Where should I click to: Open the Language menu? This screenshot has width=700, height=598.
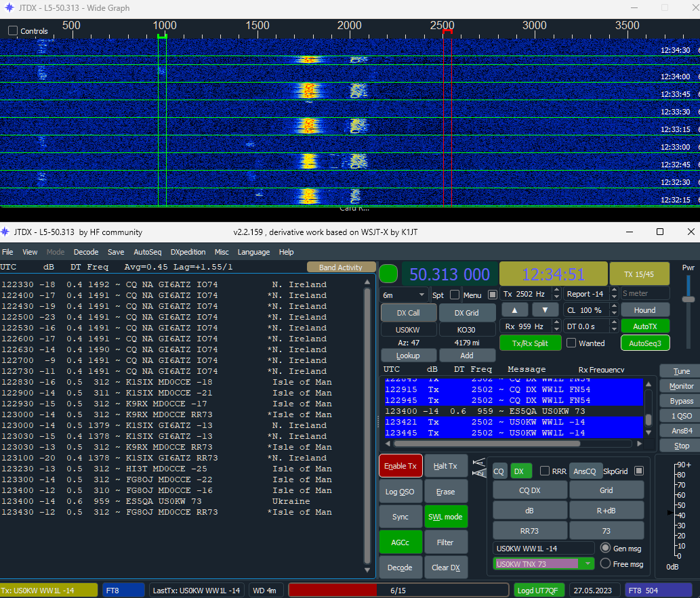click(x=253, y=252)
